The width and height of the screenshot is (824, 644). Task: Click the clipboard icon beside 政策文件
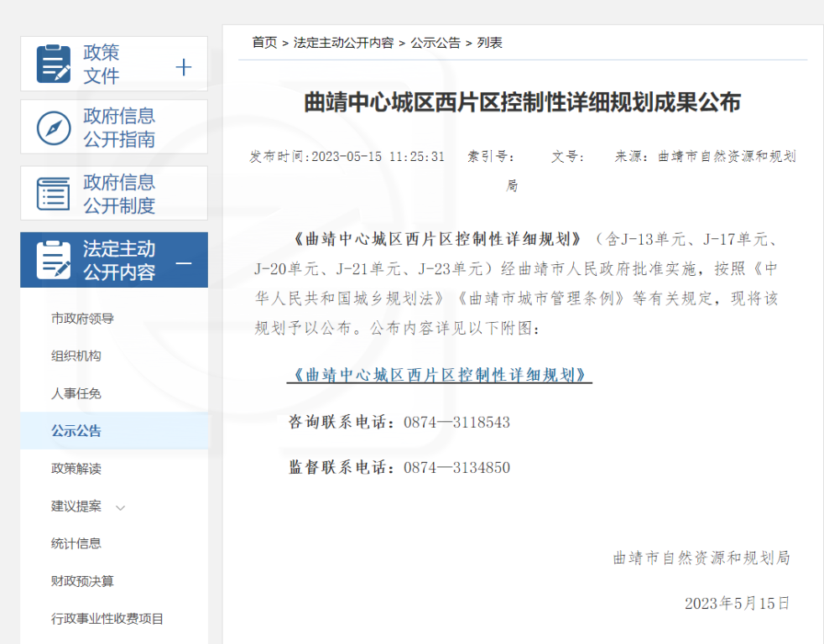click(x=54, y=65)
